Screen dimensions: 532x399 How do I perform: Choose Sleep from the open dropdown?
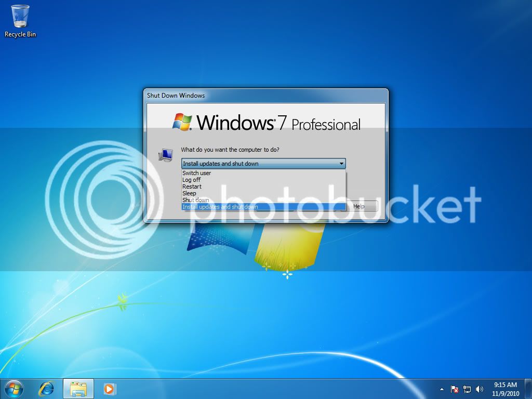tap(189, 193)
